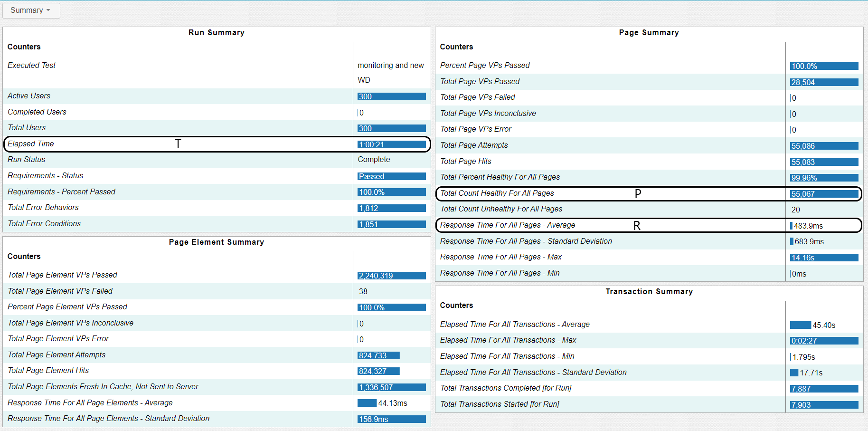Viewport: 868px width, 431px height.
Task: Click the Total Page Attempts bar 55,086
Action: [x=824, y=146]
